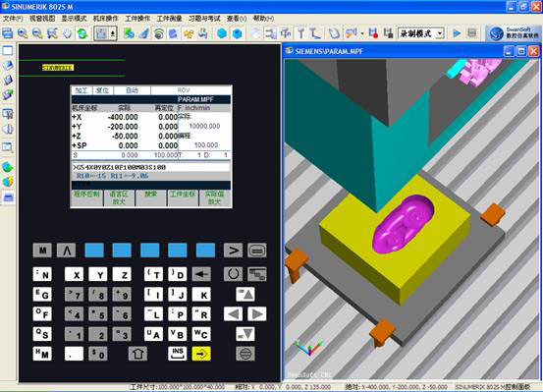Click the blue play button in toolbar
543x392 pixels.
tap(457, 33)
